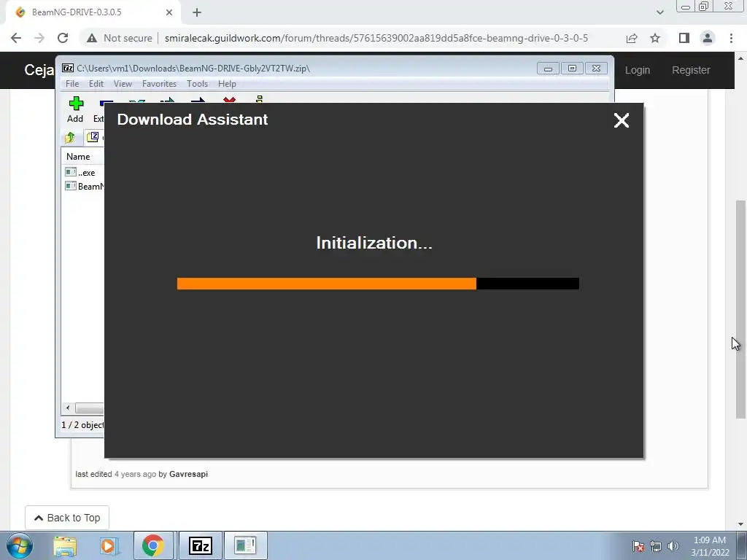
Task: Bookmark this page with star icon
Action: [x=655, y=38]
